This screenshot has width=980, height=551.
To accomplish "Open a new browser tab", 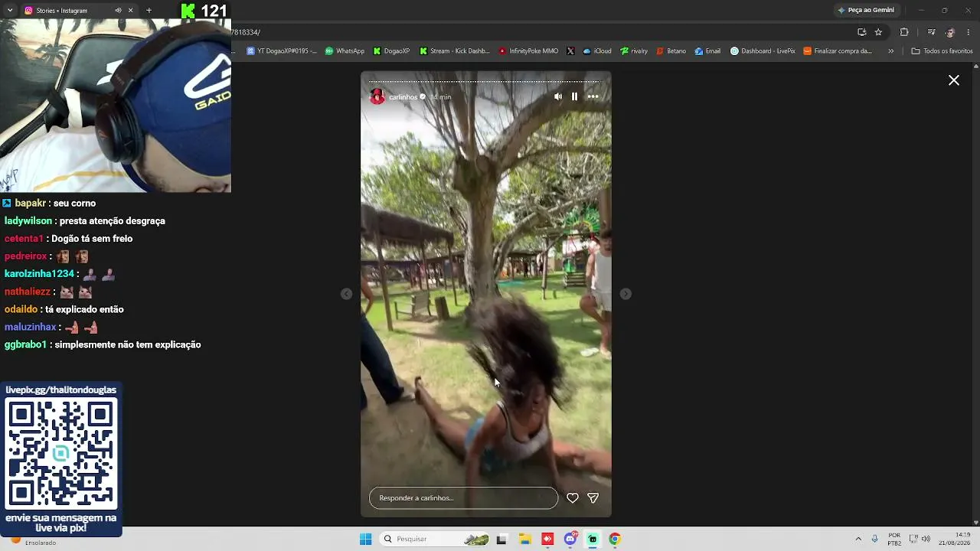I will tap(149, 11).
